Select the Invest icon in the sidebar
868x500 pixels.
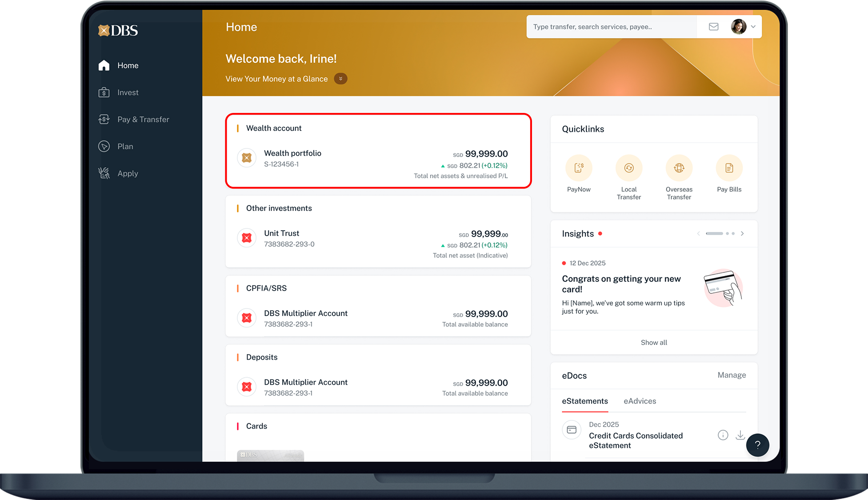tap(104, 92)
